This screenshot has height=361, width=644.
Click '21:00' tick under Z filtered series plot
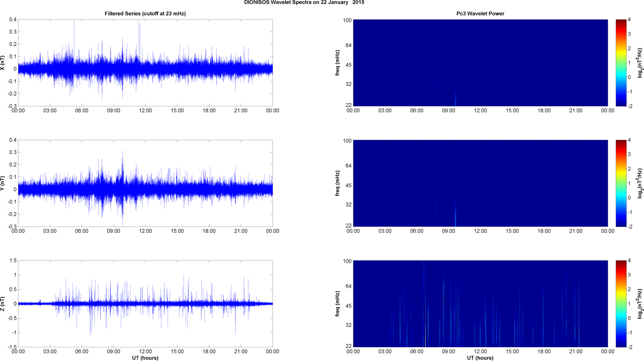[241, 352]
